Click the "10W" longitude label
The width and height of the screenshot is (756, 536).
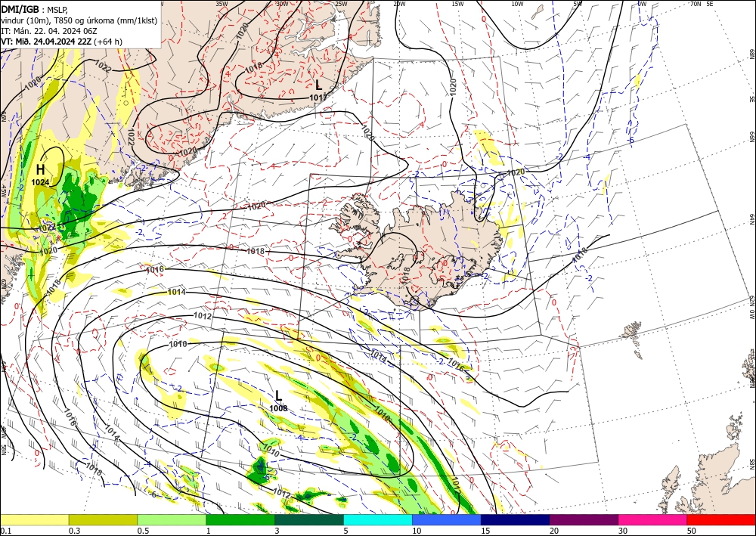(x=517, y=4)
